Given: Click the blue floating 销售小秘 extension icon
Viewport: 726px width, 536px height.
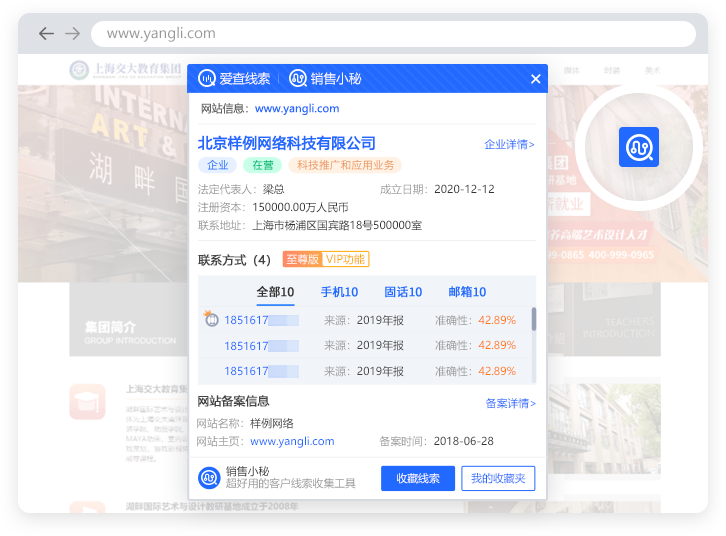Looking at the screenshot, I should coord(639,147).
